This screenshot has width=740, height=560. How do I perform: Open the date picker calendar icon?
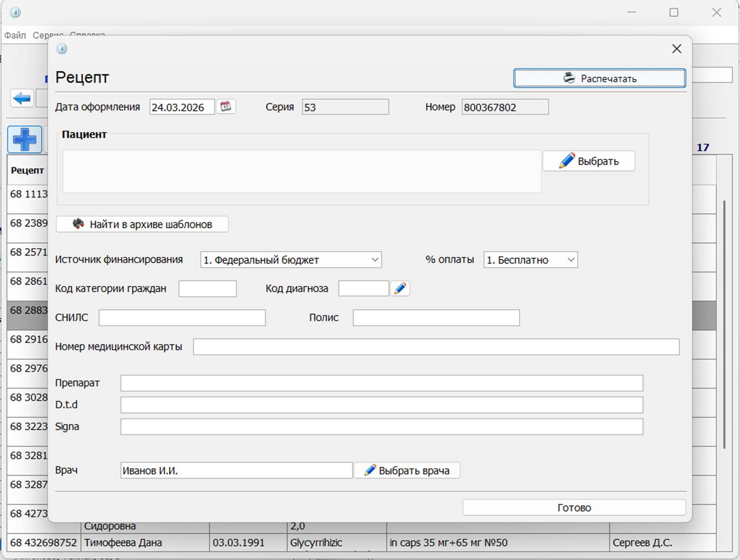pyautogui.click(x=225, y=106)
